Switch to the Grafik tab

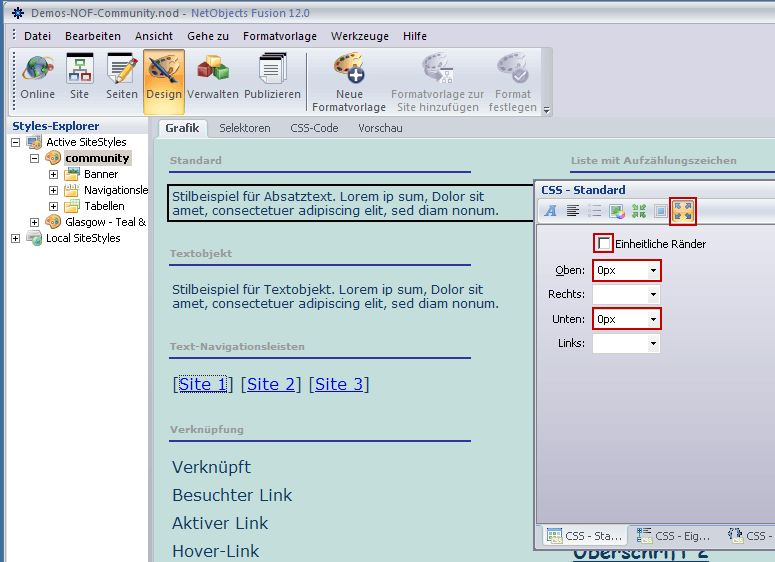(x=182, y=128)
